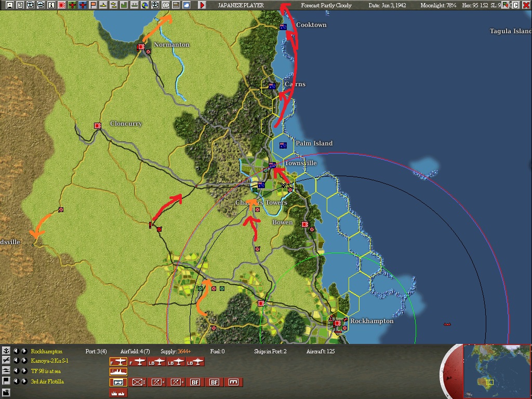Select the Japanese base flag at Normanton

coord(141,47)
